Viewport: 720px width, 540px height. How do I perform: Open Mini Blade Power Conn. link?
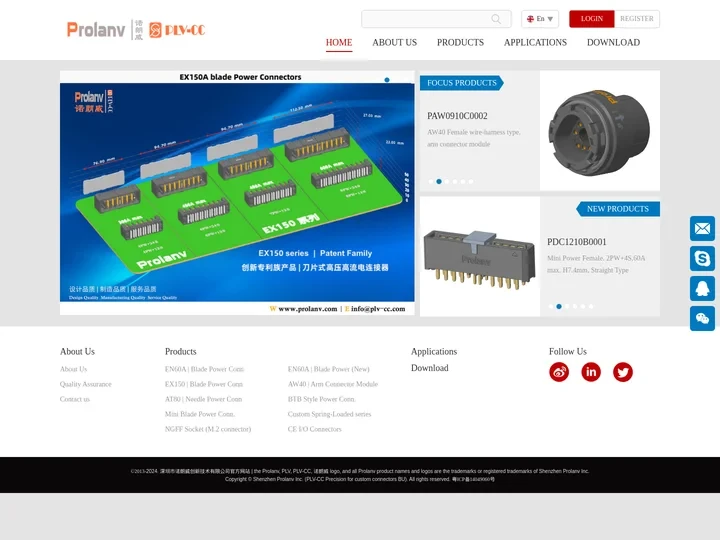tap(200, 414)
